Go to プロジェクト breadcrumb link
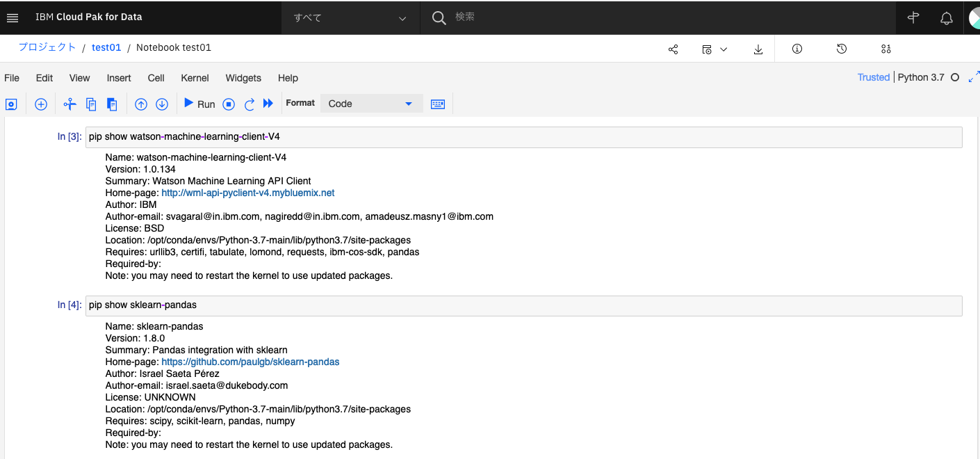Viewport: 980px width, 459px height. tap(47, 47)
